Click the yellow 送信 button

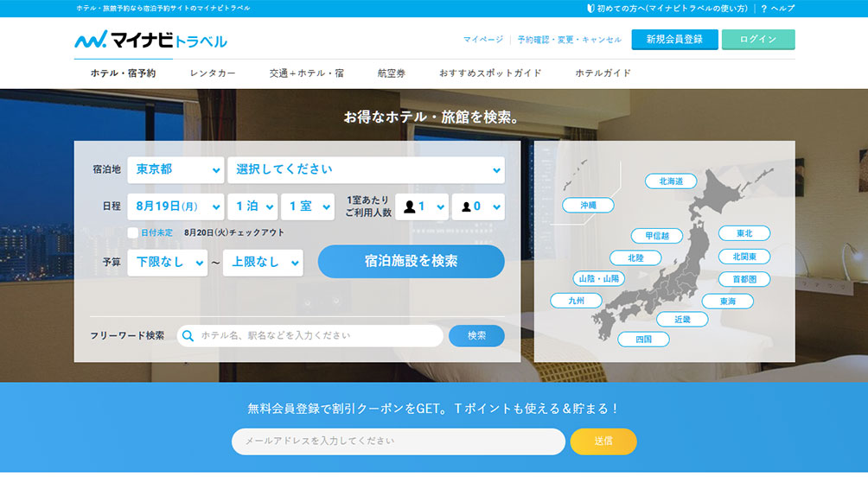603,441
